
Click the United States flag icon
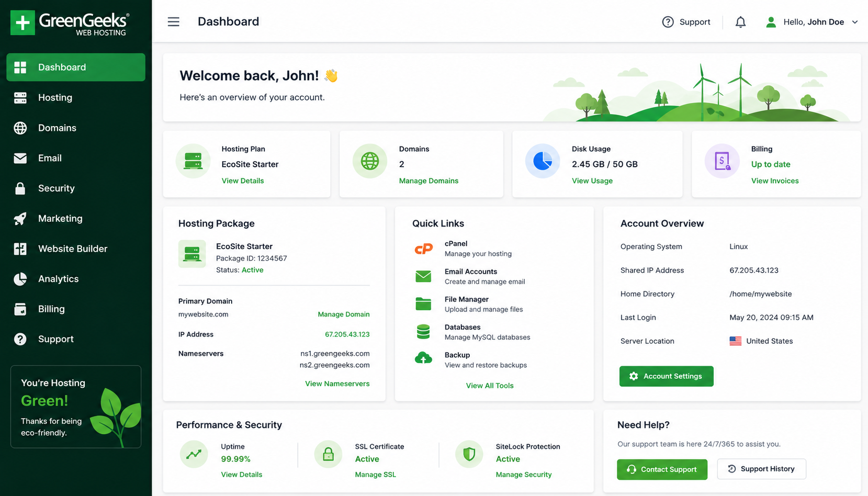pos(736,341)
